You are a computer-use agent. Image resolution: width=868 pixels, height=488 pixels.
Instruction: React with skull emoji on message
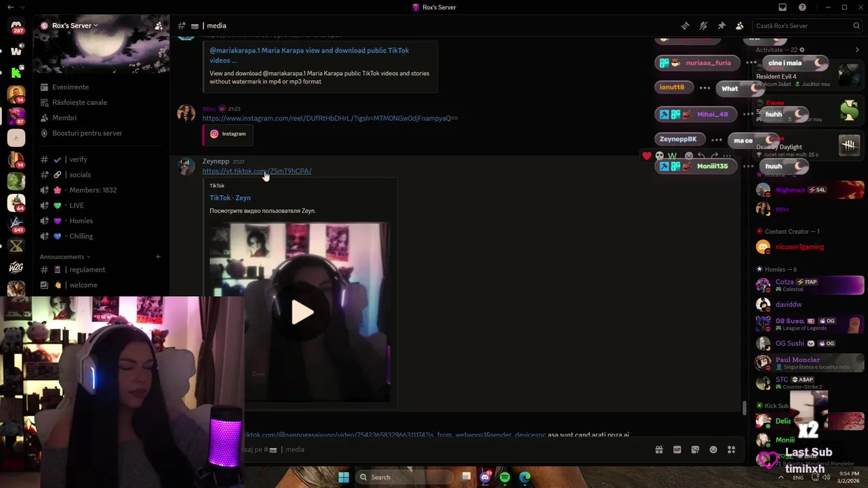[x=659, y=156]
